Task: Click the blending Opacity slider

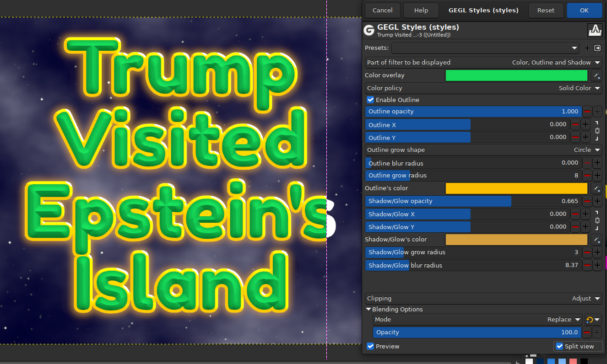Action: pos(477,332)
